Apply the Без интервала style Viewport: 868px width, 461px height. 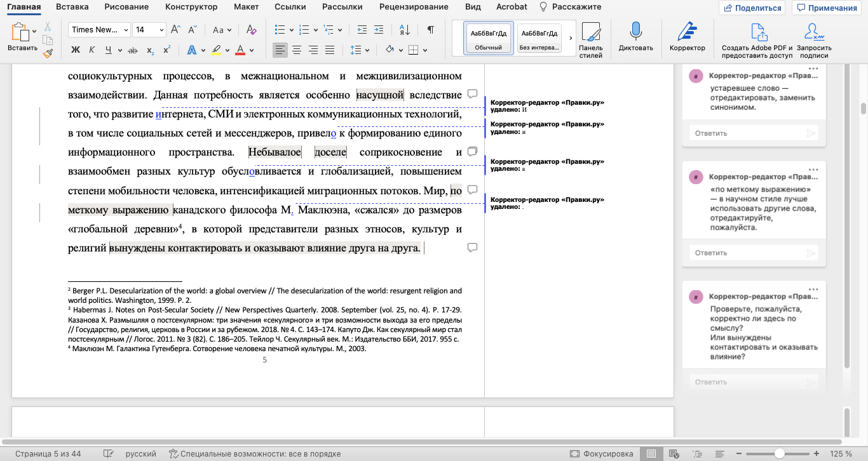pyautogui.click(x=539, y=38)
